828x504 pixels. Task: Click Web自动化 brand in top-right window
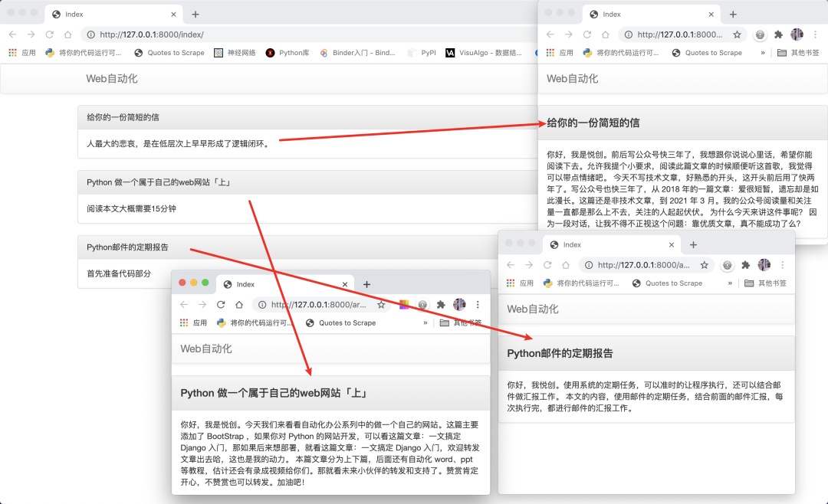(573, 79)
